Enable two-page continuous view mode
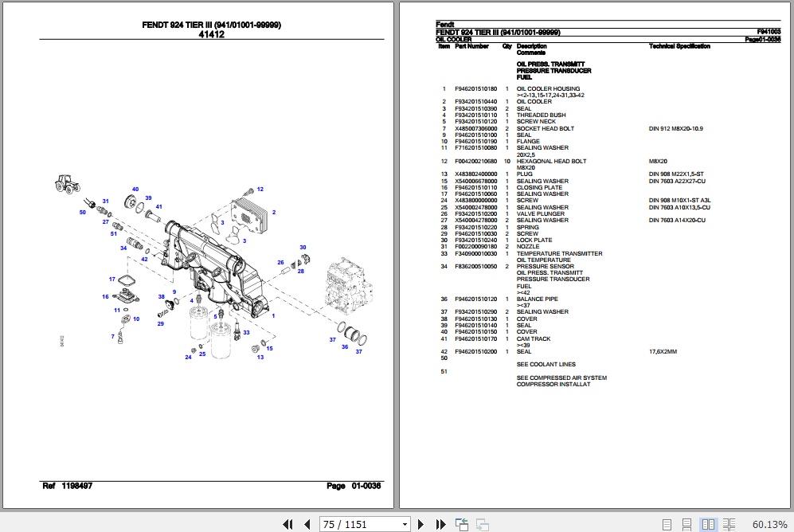Screen dimensions: 794x532 pyautogui.click(x=727, y=524)
